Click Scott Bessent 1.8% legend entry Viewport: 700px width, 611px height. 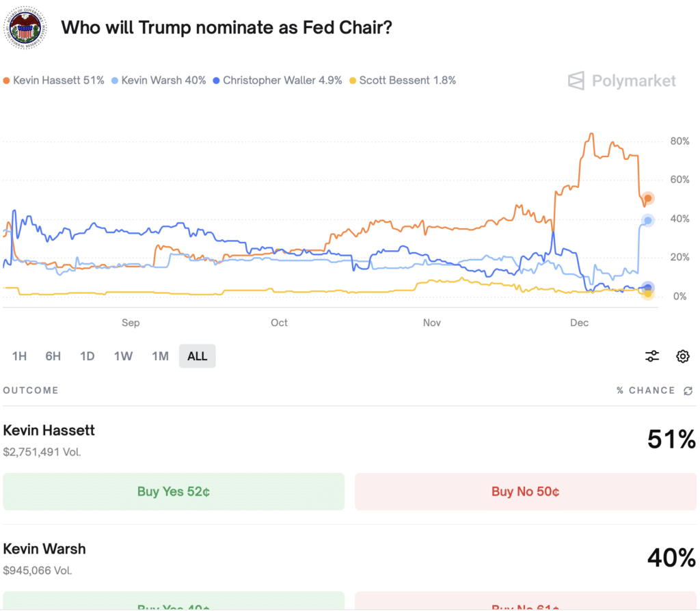403,81
